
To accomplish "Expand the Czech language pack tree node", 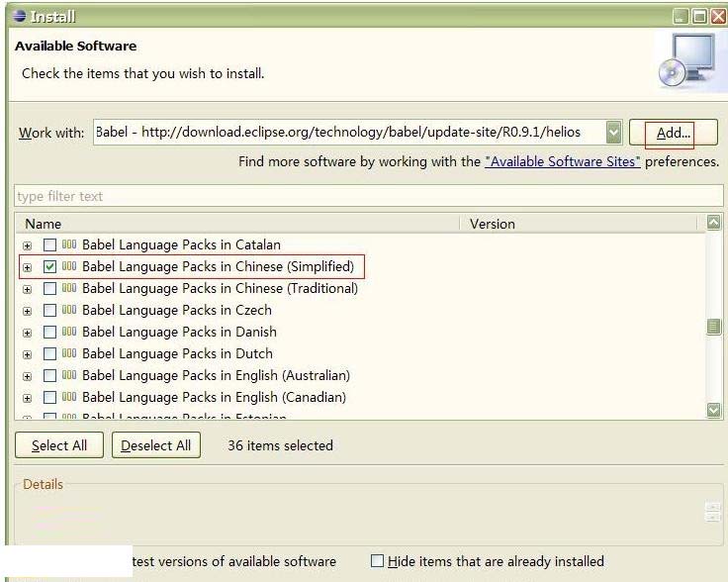I will (28, 311).
